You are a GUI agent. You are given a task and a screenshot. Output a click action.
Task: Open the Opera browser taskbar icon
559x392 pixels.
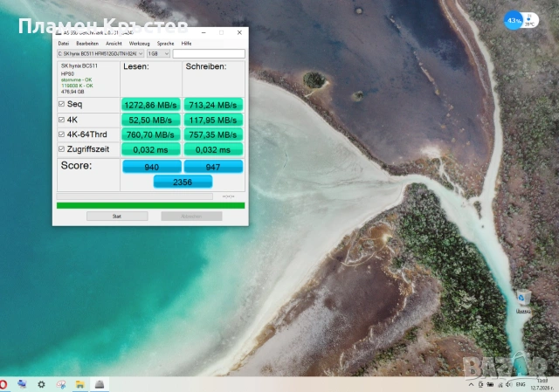3,384
